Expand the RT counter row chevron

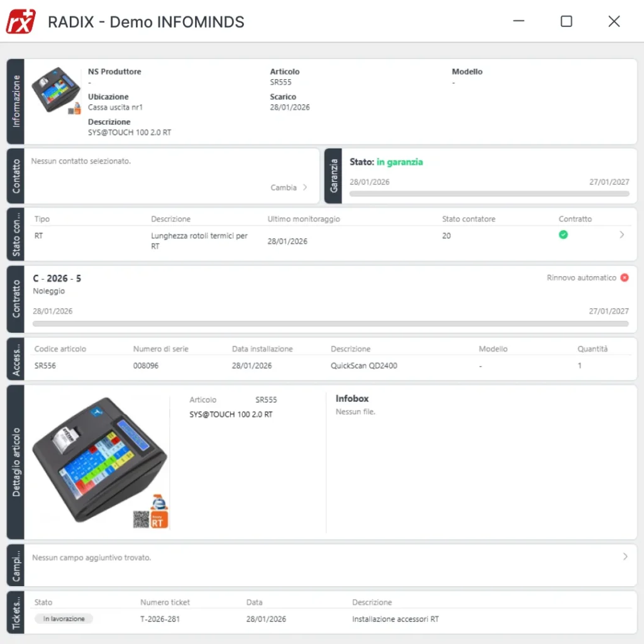[622, 235]
